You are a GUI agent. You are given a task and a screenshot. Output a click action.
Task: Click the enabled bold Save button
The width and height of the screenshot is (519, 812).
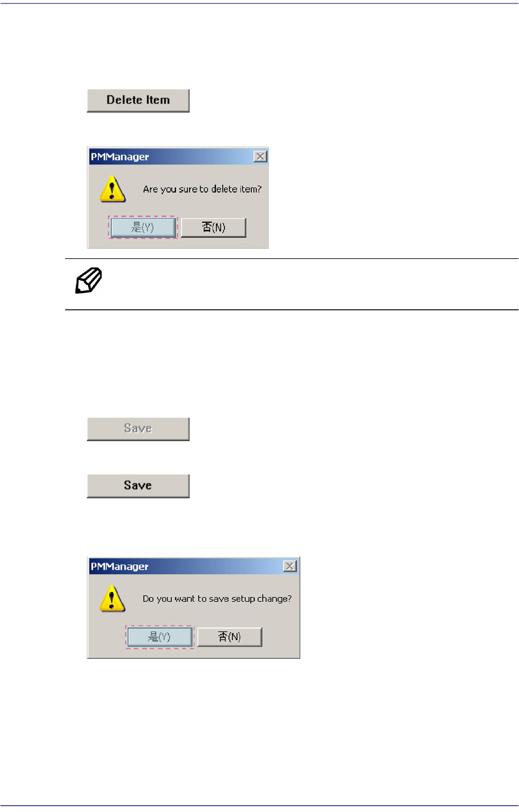[x=138, y=486]
